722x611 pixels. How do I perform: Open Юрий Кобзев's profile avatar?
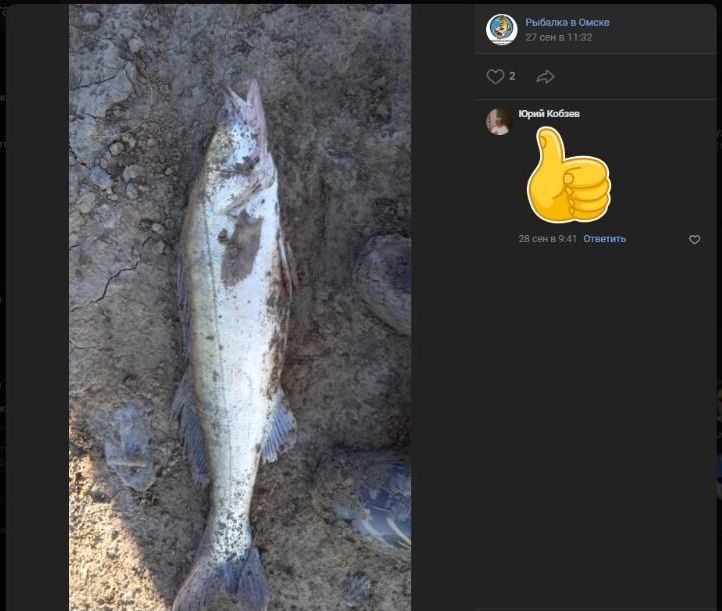coord(498,122)
